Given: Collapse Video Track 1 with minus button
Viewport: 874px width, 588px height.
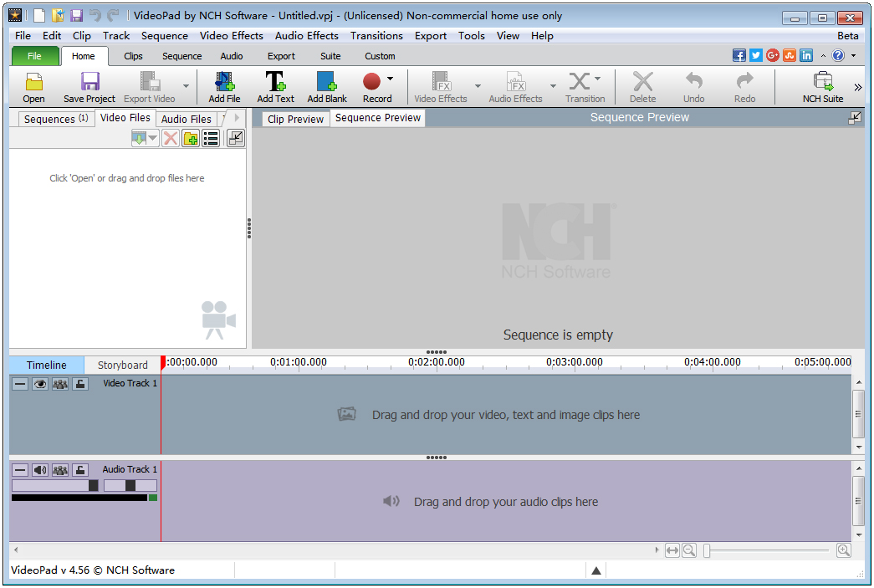Looking at the screenshot, I should tap(20, 384).
